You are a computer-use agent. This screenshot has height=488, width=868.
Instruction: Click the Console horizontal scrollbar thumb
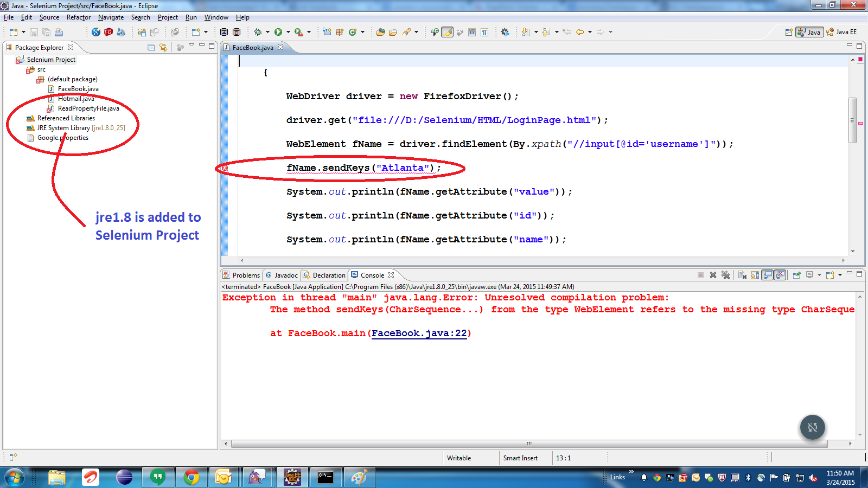point(529,444)
